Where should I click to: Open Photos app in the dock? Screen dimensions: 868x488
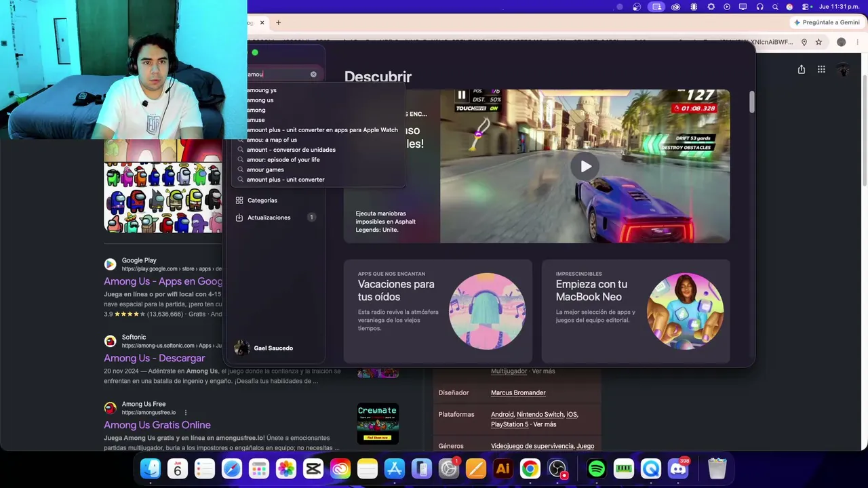coord(286,468)
